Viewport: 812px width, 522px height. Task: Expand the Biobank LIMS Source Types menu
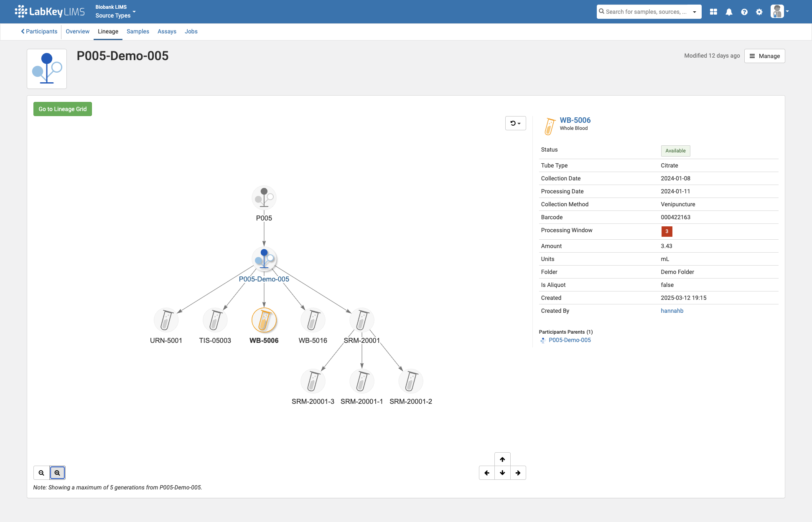click(x=116, y=12)
